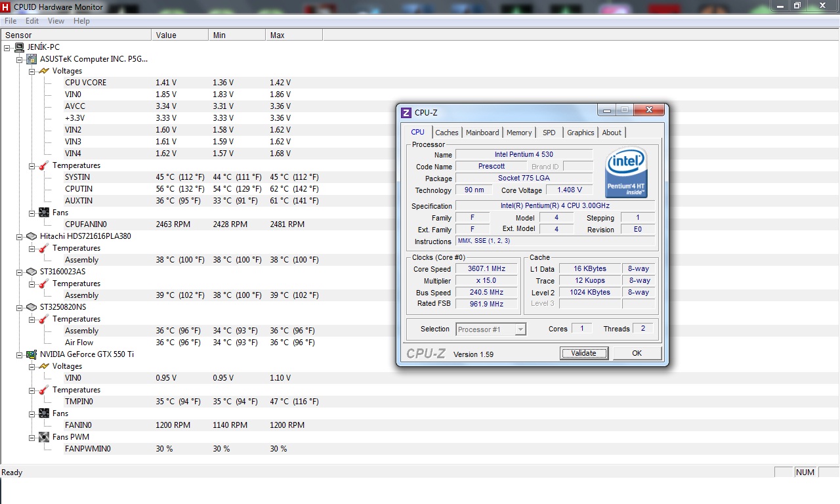The image size is (840, 504).
Task: Open the Processor #1 selection dropdown
Action: tap(491, 329)
